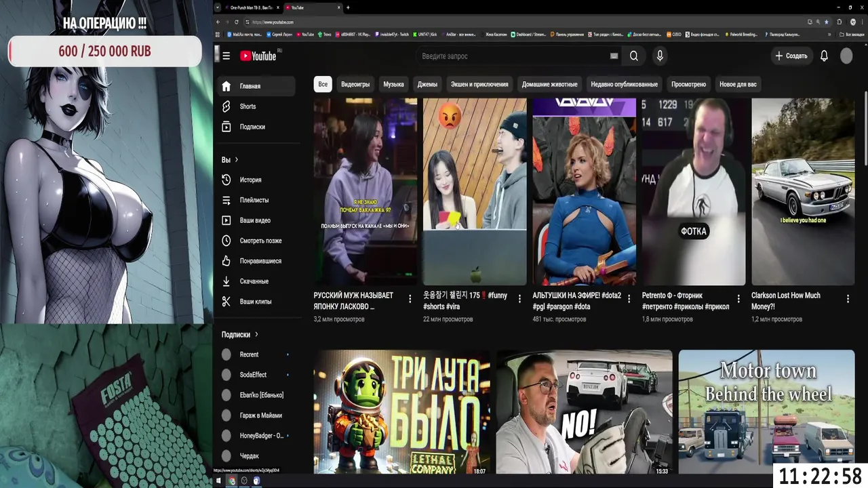Open Recrent subscription channel

tap(258, 354)
